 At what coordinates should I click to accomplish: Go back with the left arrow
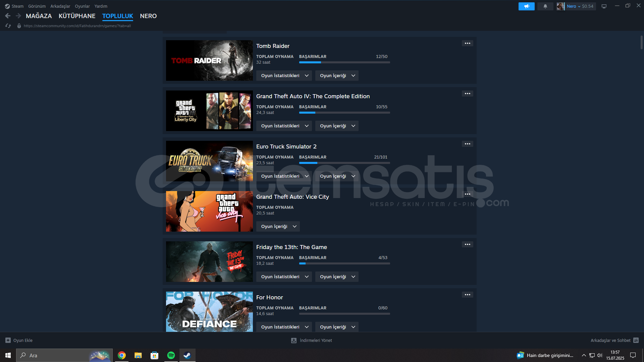8,16
